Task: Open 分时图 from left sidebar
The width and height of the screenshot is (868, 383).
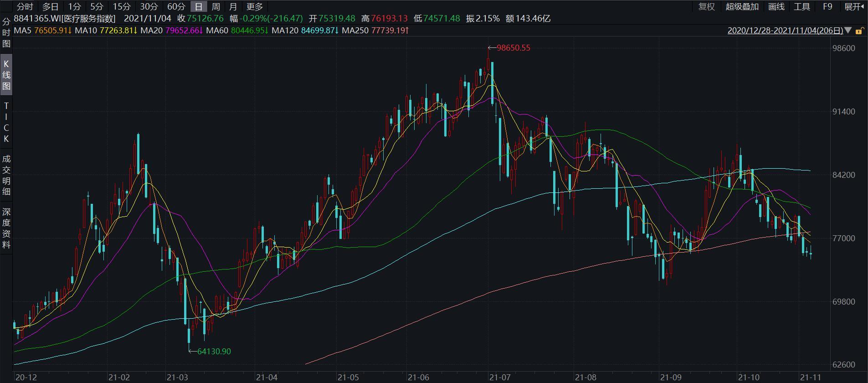Action: tap(6, 33)
